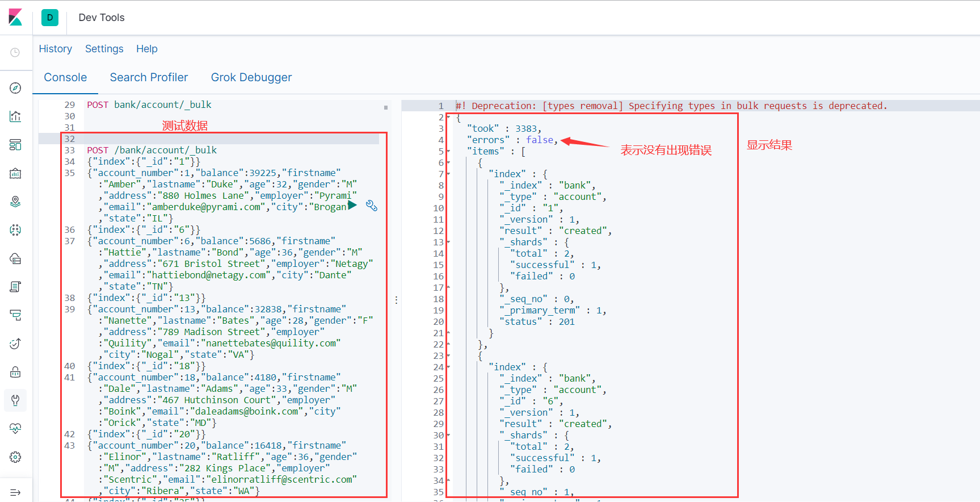980x502 pixels.
Task: Collapse the first "index" object at line 7
Action: point(448,174)
